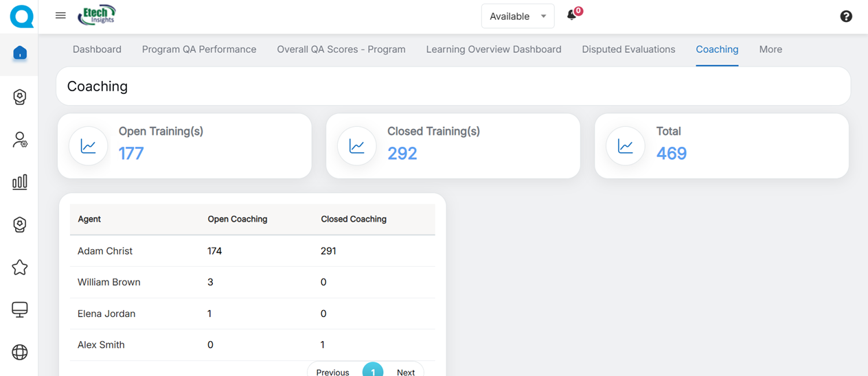The width and height of the screenshot is (868, 376).
Task: Click the Open Training(s) card
Action: (x=184, y=145)
